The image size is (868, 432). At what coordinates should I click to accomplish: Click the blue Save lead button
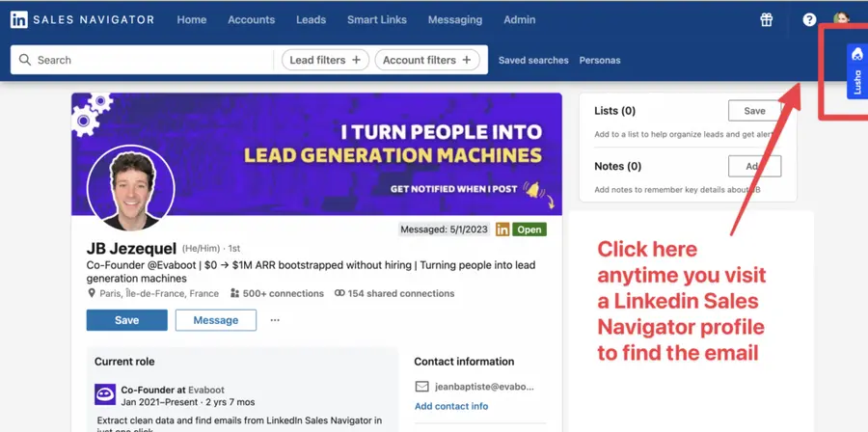(x=126, y=320)
